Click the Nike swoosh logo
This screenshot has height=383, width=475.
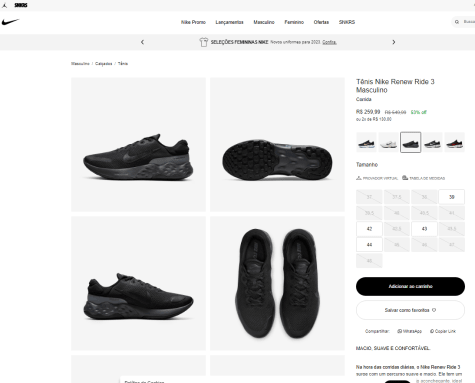coord(10,22)
